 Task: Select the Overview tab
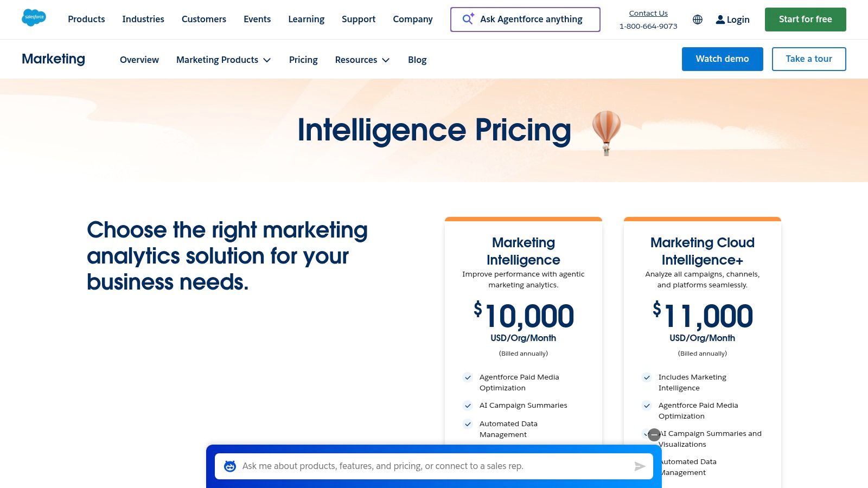[x=139, y=60]
